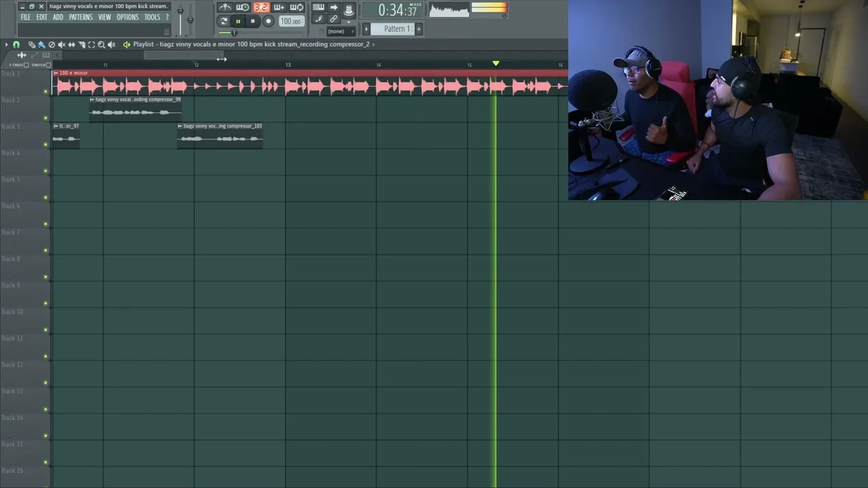Click the step-editing arrow icon
Image resolution: width=868 pixels, height=488 pixels.
[334, 7]
